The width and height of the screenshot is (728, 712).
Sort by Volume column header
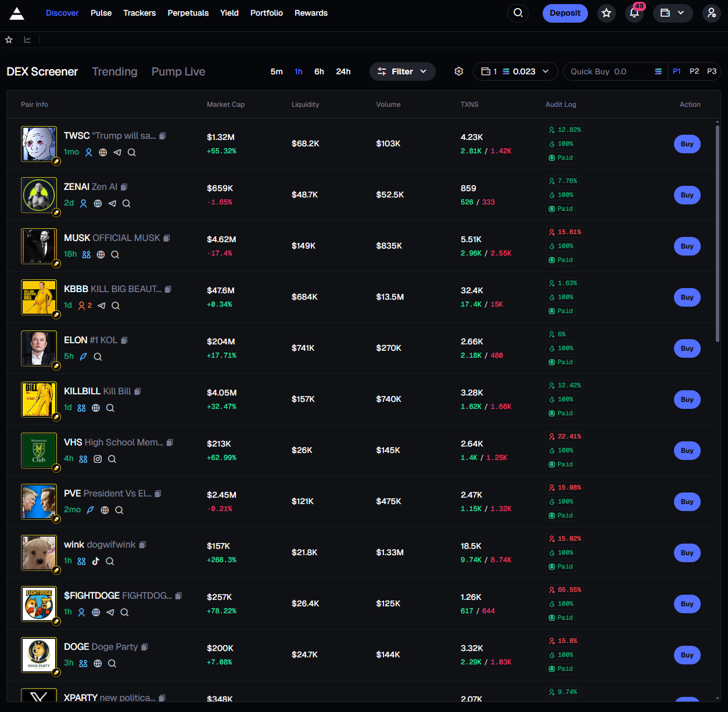(x=388, y=105)
